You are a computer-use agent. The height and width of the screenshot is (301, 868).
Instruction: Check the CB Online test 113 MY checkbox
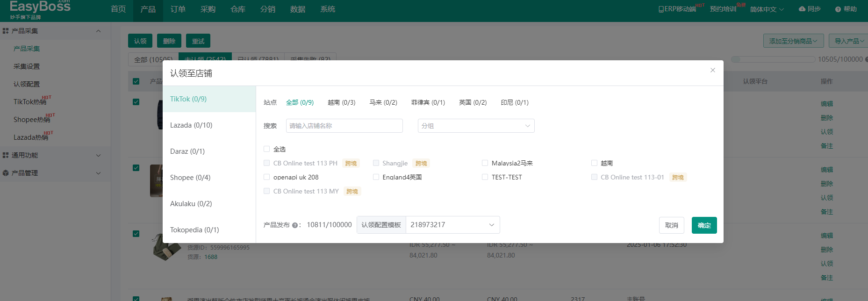[x=266, y=191]
